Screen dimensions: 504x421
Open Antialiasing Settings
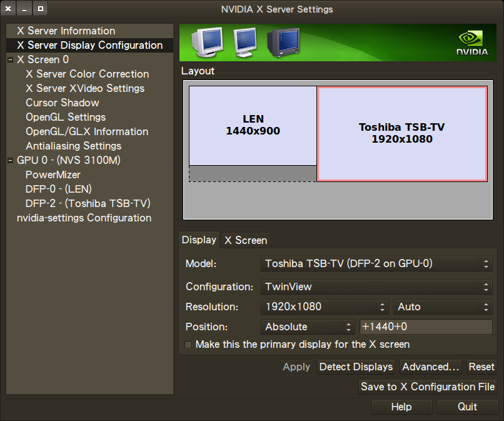(x=73, y=146)
